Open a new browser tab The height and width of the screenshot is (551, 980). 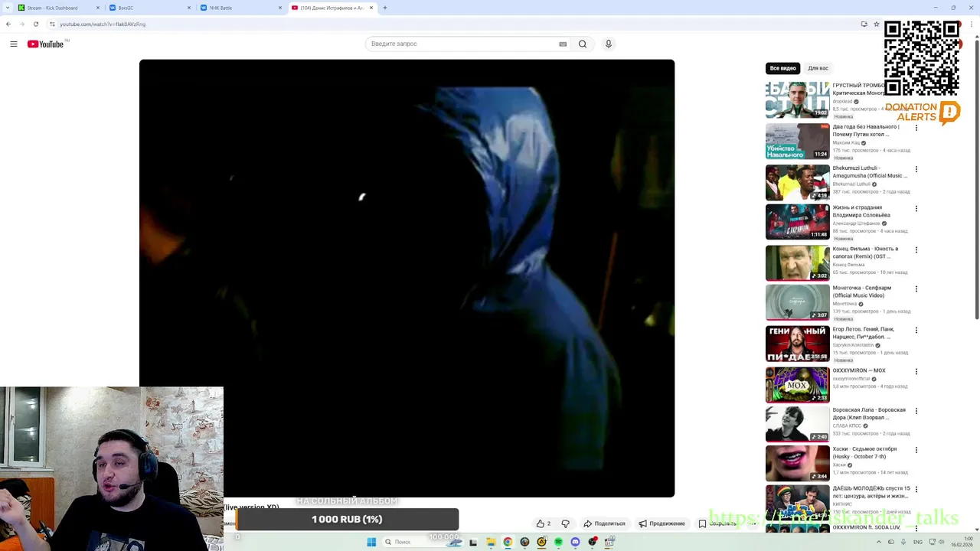tap(385, 8)
